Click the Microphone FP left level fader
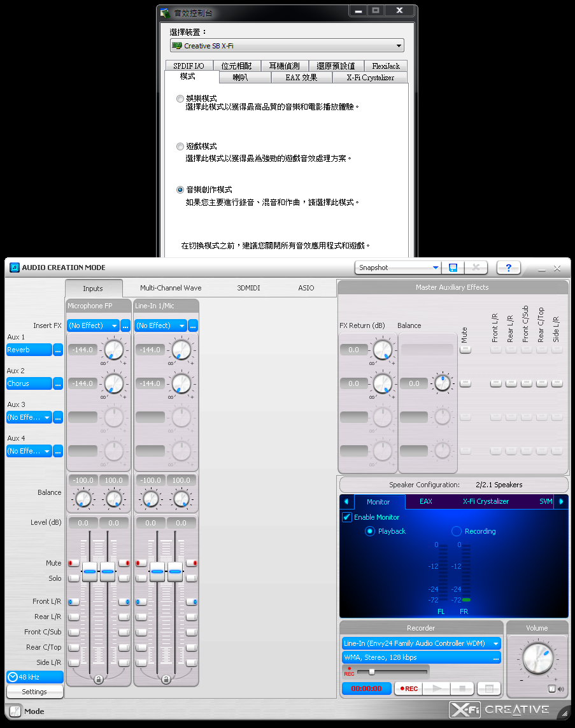The height and width of the screenshot is (728, 575). pyautogui.click(x=90, y=571)
